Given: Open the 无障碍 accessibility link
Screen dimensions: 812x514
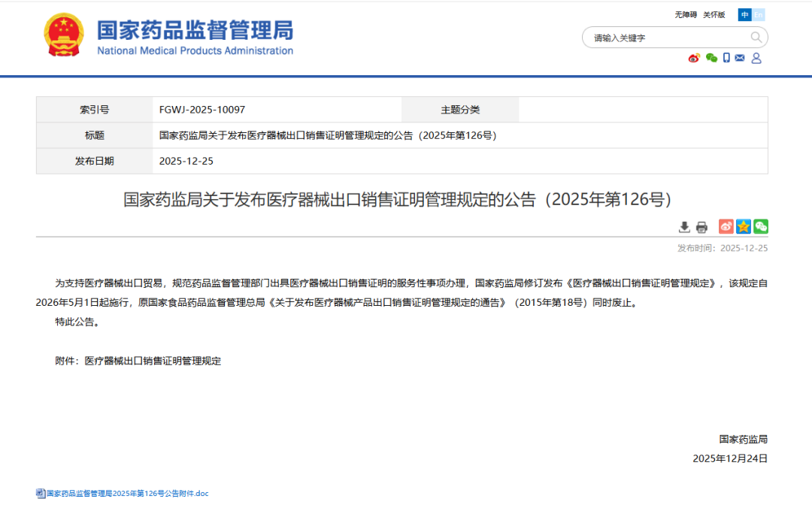Looking at the screenshot, I should click(x=686, y=14).
